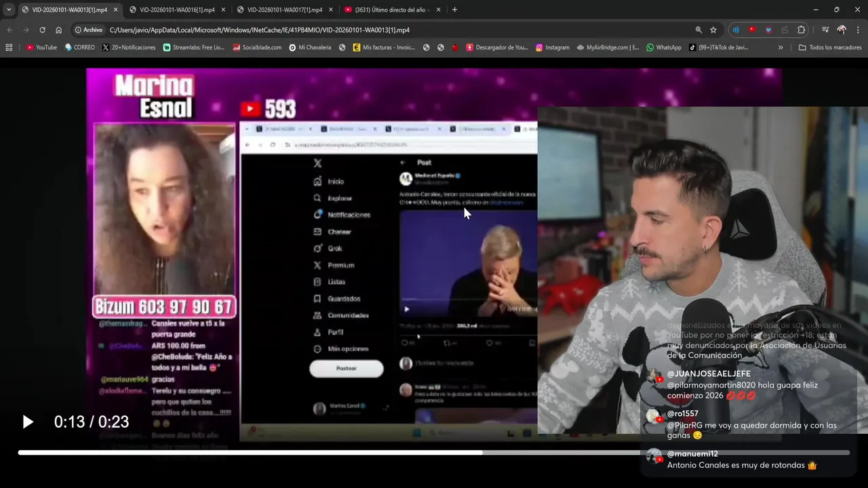The width and height of the screenshot is (868, 488).
Task: Open the WhatsApp bookmark
Action: click(664, 47)
